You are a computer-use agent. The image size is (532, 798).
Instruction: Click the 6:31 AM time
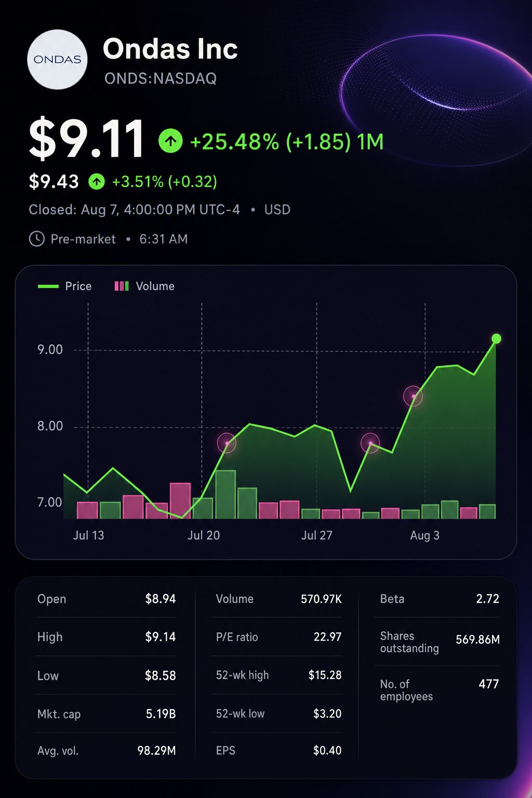(x=164, y=239)
